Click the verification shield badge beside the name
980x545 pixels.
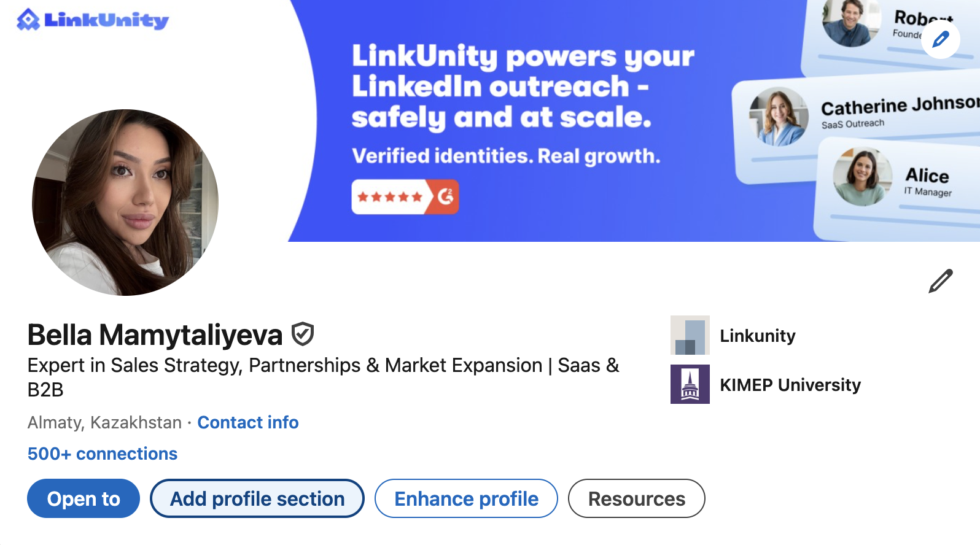tap(303, 334)
